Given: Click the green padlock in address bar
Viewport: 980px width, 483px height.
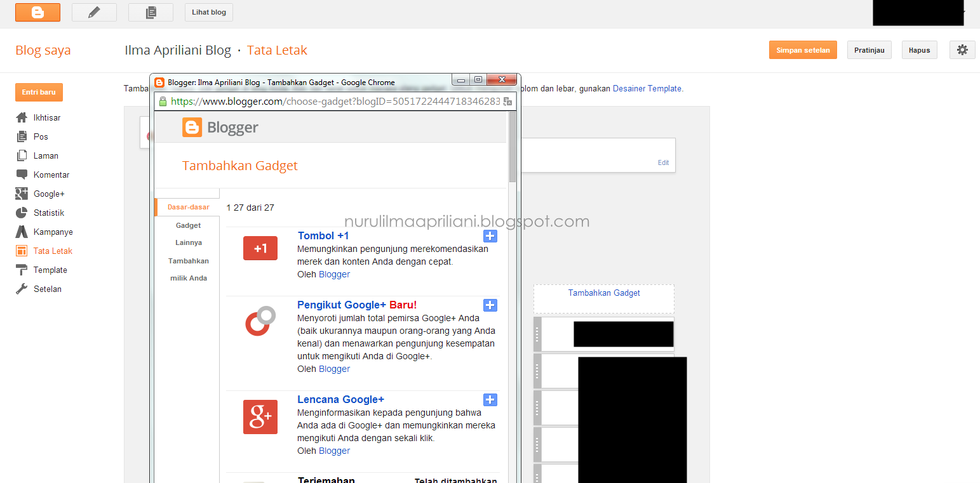Looking at the screenshot, I should coord(163,102).
